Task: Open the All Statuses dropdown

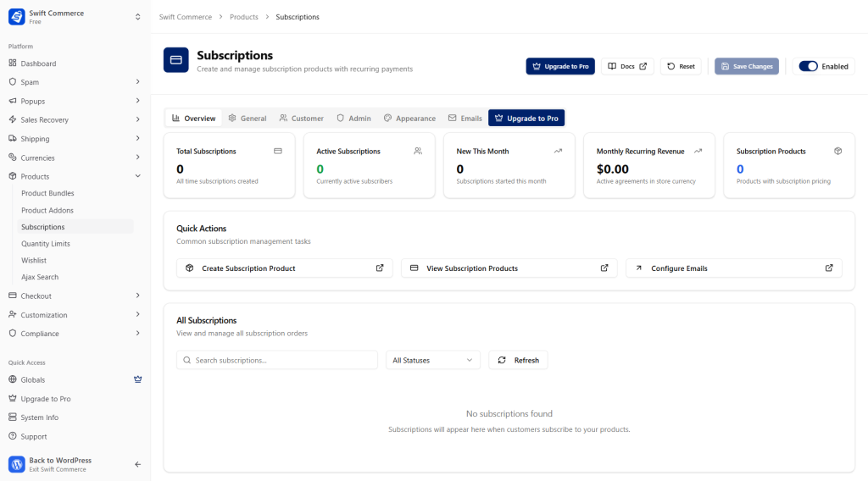Action: coord(433,360)
